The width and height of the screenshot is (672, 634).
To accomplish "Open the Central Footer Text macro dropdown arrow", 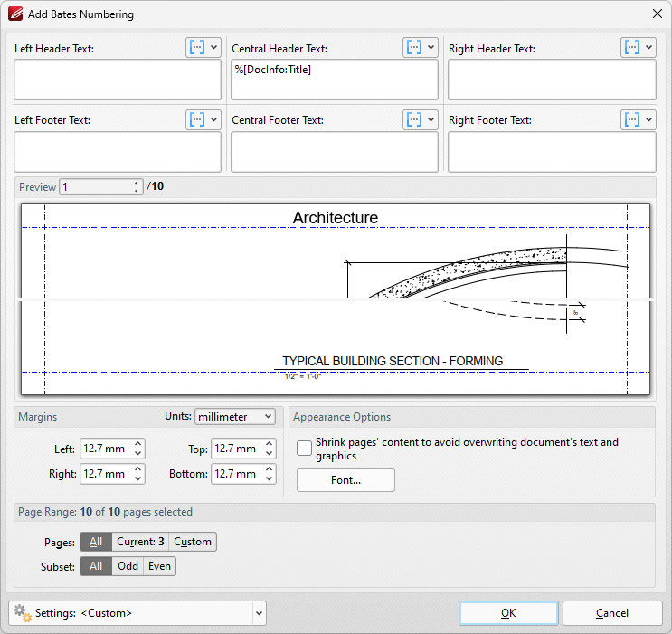I will tap(431, 119).
